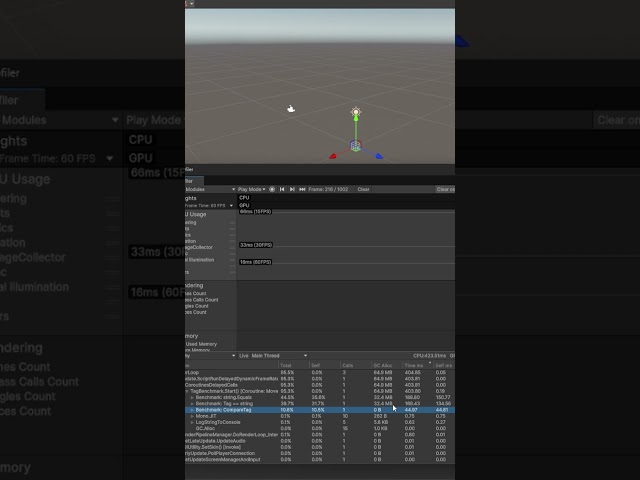Select the CoroutinesDelayedCalls row
Viewport: 640px width, 480px height.
pyautogui.click(x=320, y=385)
